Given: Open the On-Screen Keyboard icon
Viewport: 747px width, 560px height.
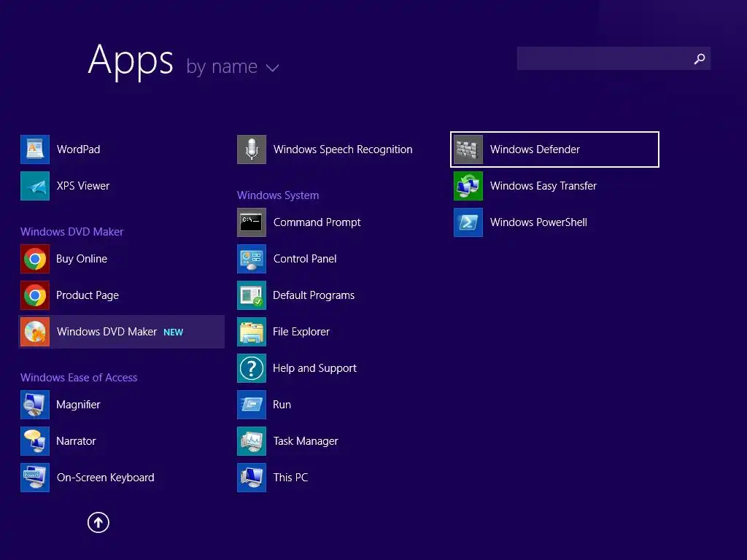Looking at the screenshot, I should (x=35, y=477).
